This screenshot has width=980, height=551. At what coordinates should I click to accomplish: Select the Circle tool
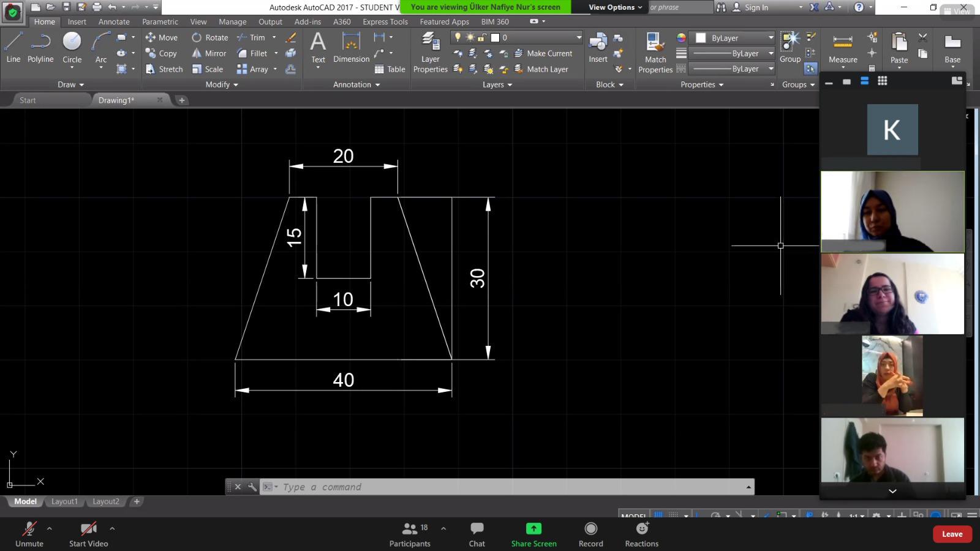tap(72, 48)
